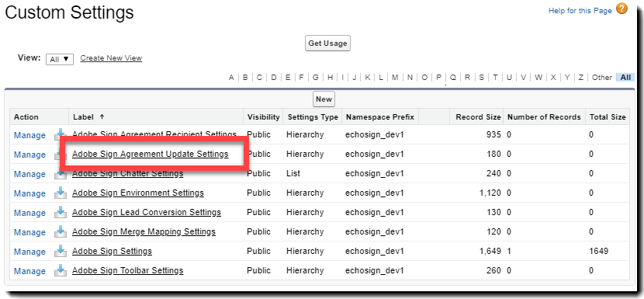Click download icon for Adobe Sign Chatter Settings
Viewport: 644px width, 299px height.
tap(61, 175)
